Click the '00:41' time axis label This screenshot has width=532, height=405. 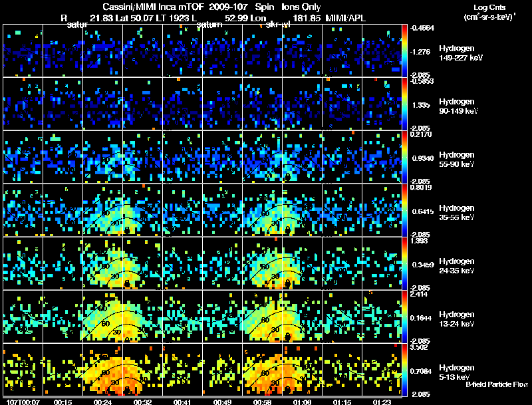tap(182, 402)
